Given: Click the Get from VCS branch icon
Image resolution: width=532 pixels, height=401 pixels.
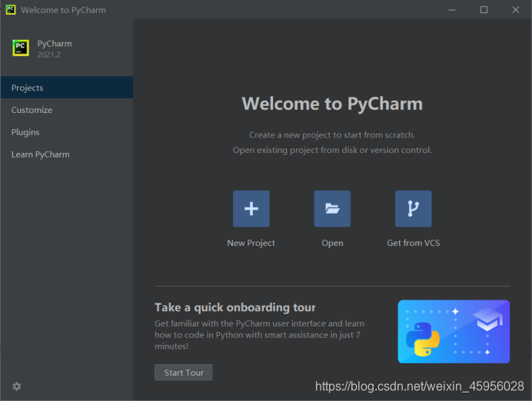Looking at the screenshot, I should 414,208.
